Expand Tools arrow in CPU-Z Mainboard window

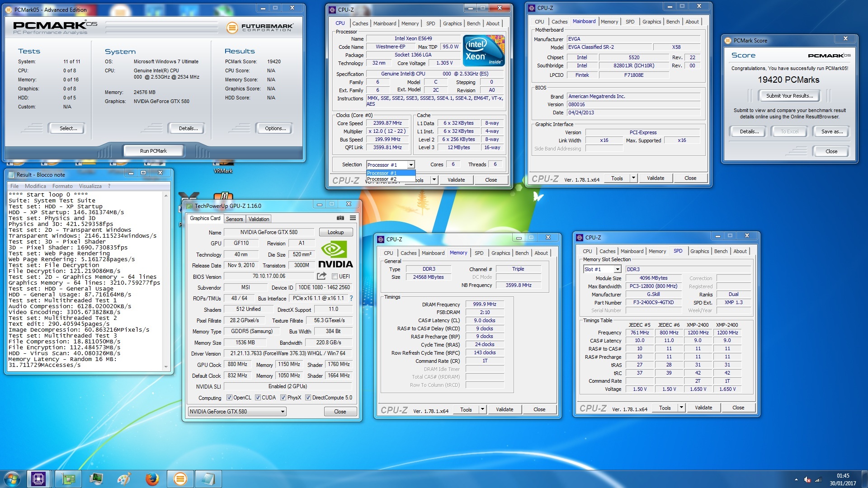pyautogui.click(x=633, y=178)
